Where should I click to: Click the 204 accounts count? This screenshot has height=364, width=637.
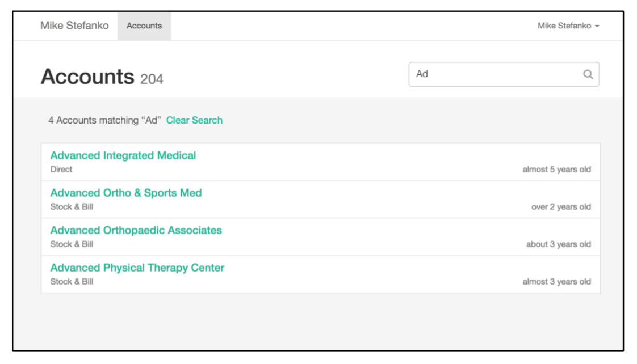pyautogui.click(x=152, y=79)
